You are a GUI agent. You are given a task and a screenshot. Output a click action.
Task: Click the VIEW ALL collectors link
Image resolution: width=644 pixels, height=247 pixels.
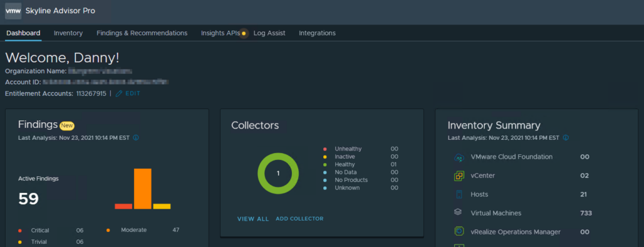[x=253, y=219]
